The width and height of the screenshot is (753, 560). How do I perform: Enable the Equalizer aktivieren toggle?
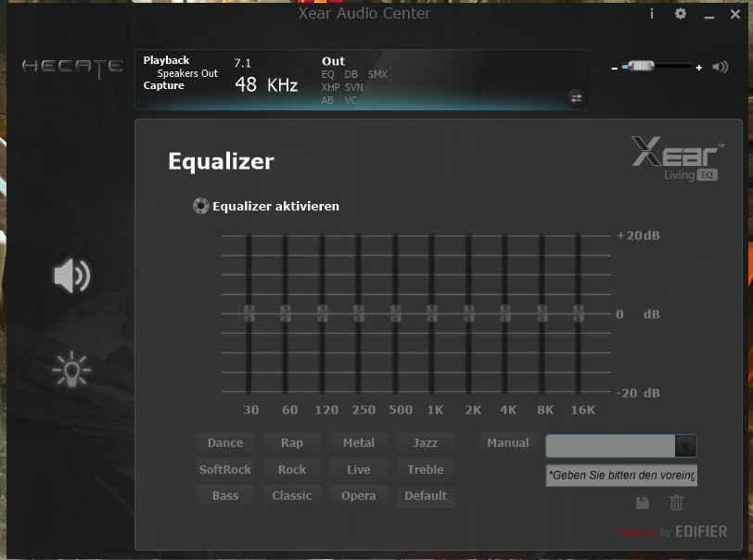(200, 205)
